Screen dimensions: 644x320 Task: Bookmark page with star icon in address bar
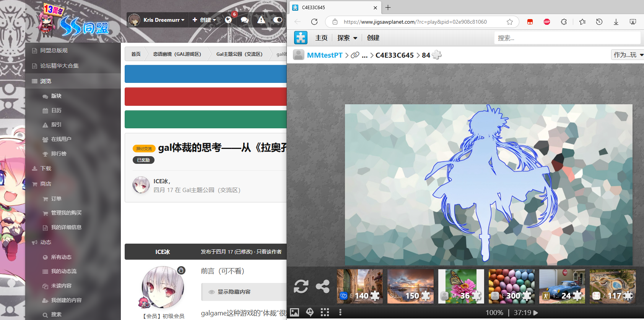(510, 22)
